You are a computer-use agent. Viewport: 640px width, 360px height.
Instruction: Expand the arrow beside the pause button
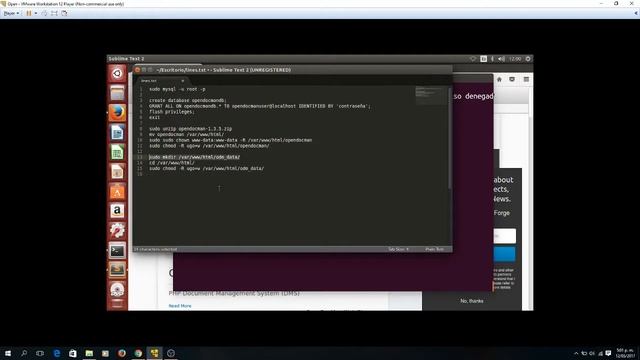36,13
